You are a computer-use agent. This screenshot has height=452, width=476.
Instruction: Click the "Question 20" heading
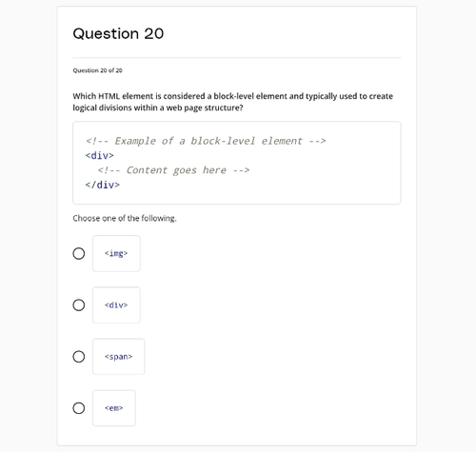point(118,33)
